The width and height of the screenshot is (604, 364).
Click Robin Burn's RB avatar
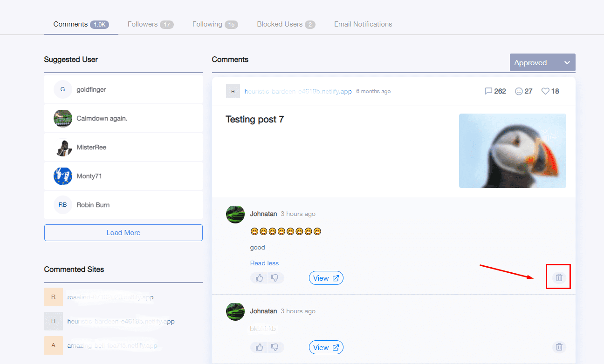tap(63, 205)
